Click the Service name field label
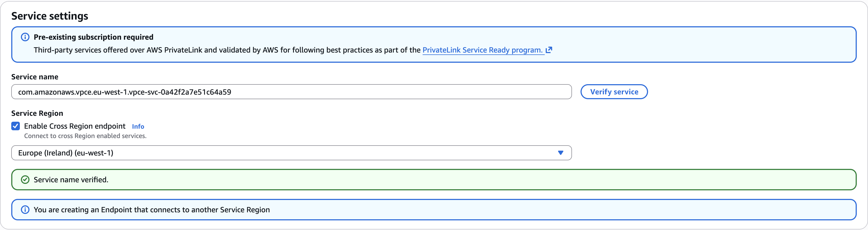 (35, 77)
